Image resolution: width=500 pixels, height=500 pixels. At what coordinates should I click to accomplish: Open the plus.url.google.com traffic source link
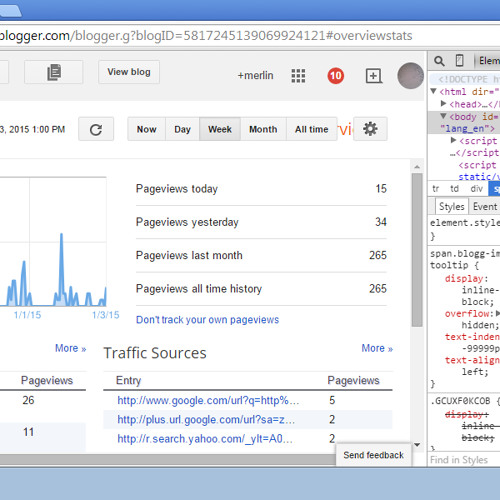pyautogui.click(x=206, y=420)
